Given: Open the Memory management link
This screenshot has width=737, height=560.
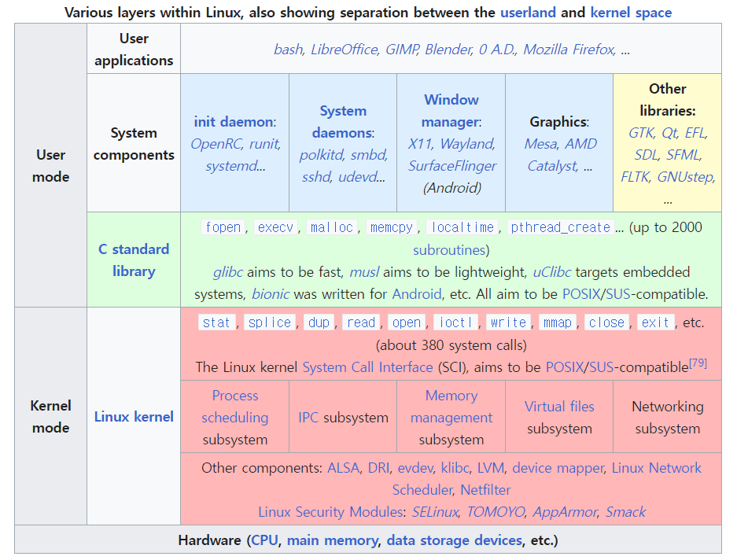Looking at the screenshot, I should click(451, 407).
